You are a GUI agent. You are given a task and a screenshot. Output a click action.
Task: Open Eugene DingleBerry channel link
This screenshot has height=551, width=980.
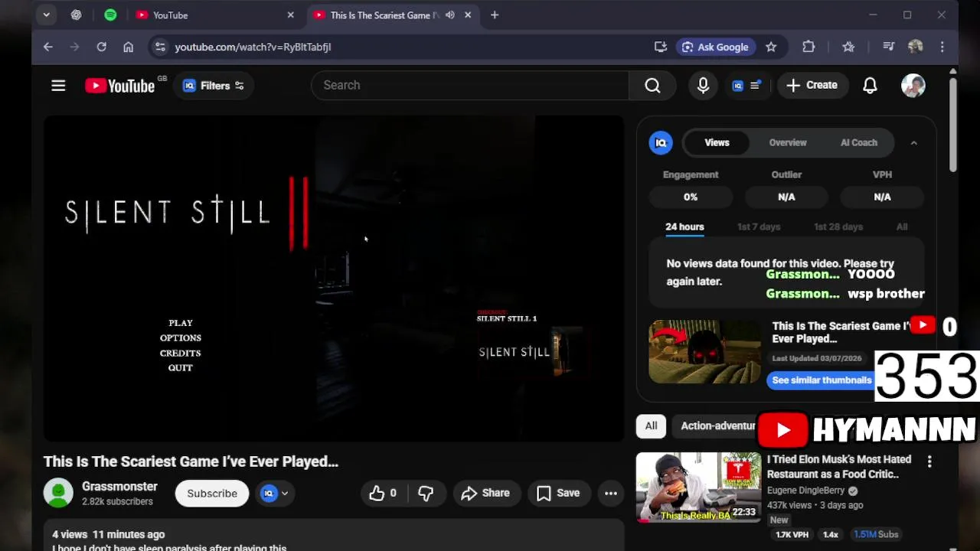pyautogui.click(x=805, y=491)
